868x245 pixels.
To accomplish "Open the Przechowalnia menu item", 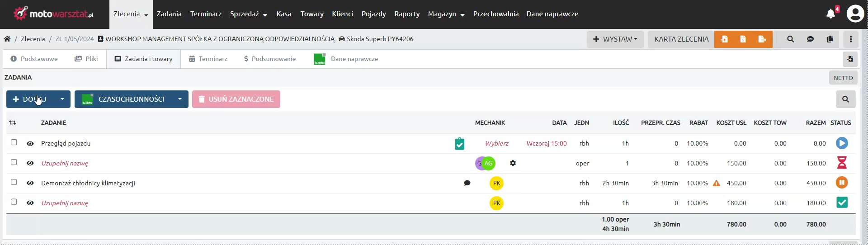I will pos(495,14).
